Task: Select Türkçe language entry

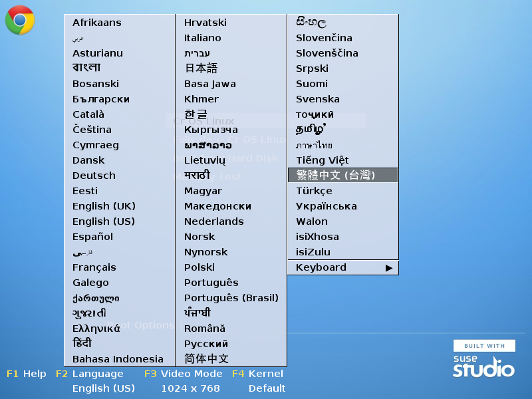Action: (x=314, y=191)
